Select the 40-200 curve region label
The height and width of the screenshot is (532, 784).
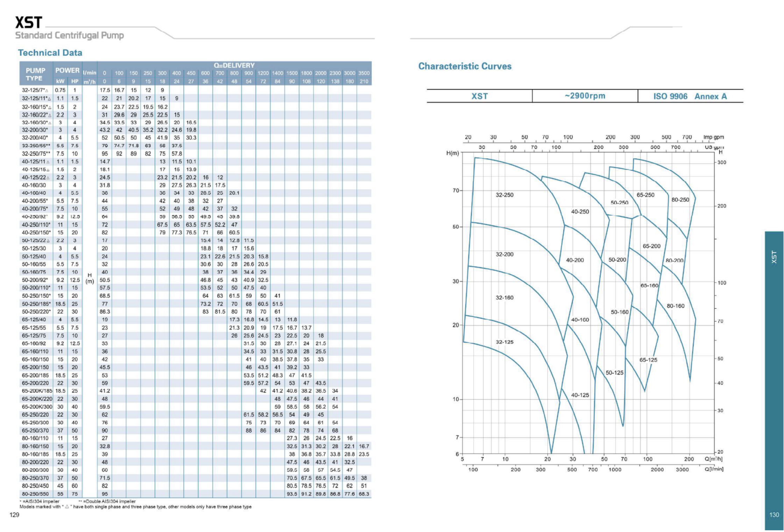coord(575,260)
